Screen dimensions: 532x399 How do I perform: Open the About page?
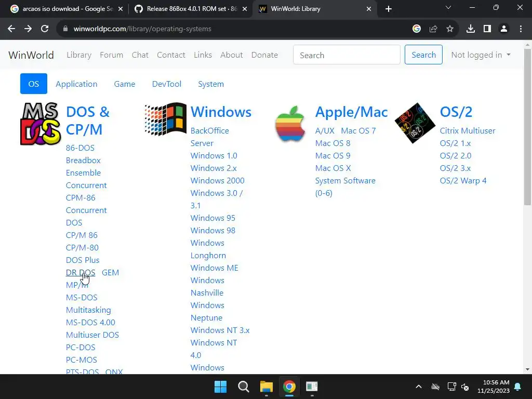231,55
